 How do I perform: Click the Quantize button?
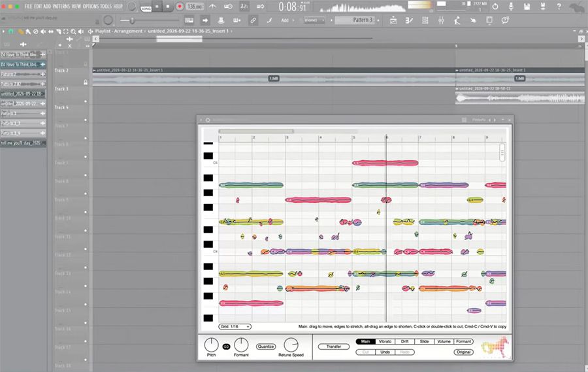[266, 347]
